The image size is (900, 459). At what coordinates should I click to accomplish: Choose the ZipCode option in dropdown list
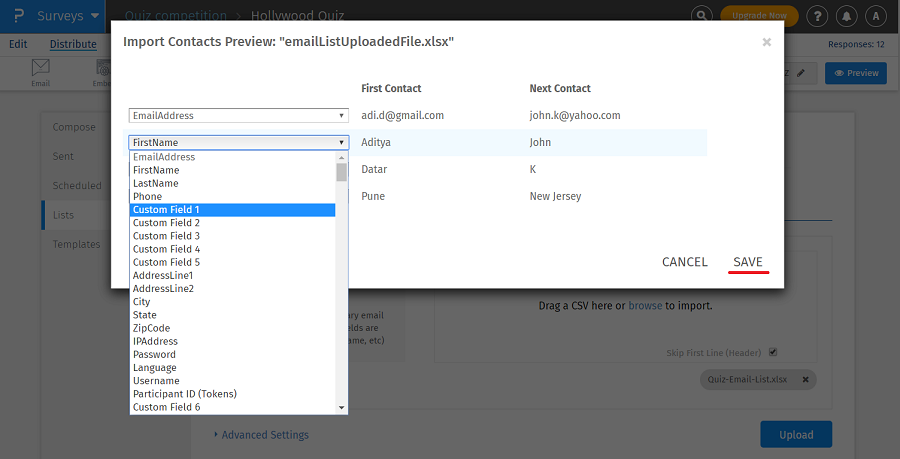point(152,328)
